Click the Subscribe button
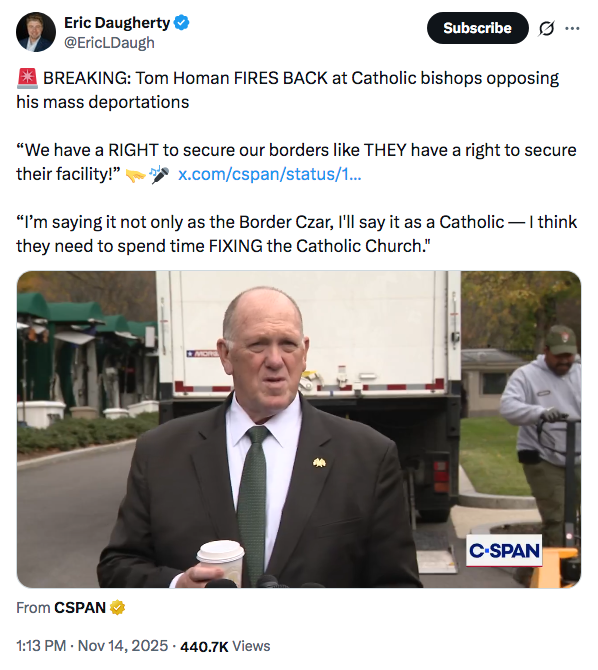598x670 pixels. coord(477,28)
